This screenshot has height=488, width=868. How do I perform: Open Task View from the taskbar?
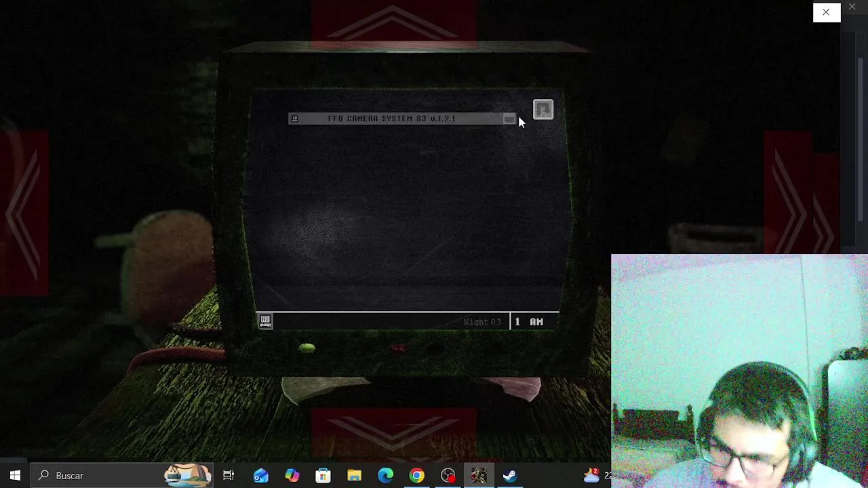[x=229, y=476]
